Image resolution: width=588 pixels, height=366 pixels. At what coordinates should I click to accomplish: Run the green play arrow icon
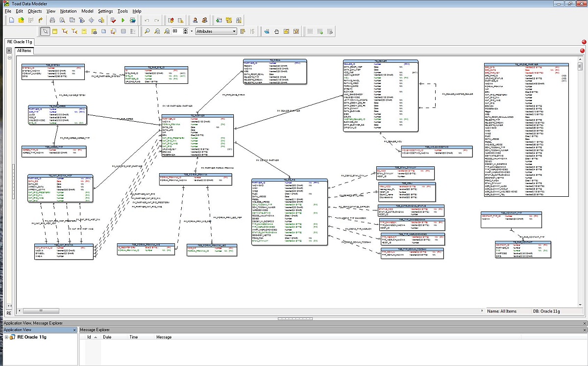123,20
